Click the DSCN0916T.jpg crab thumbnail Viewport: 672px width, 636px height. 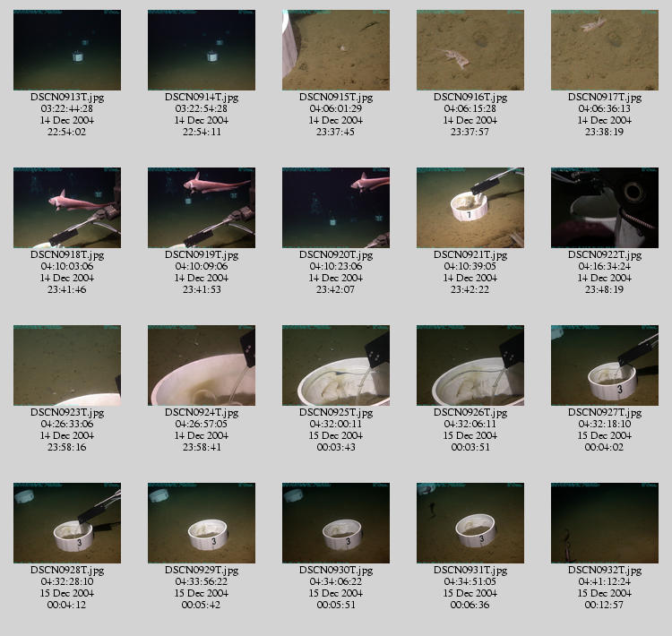click(470, 50)
